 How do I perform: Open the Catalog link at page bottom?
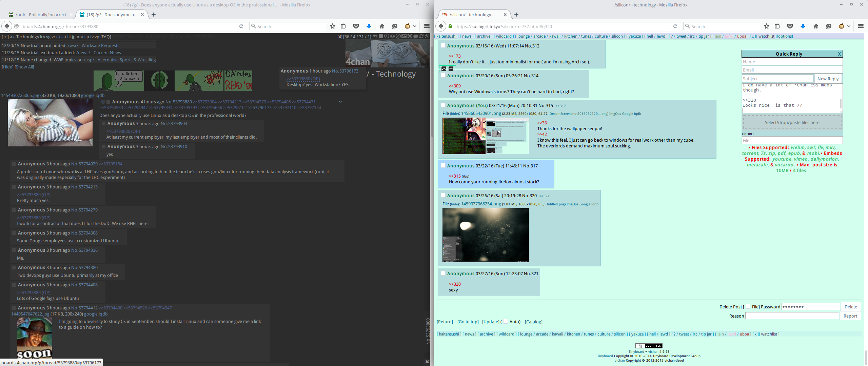(533, 322)
